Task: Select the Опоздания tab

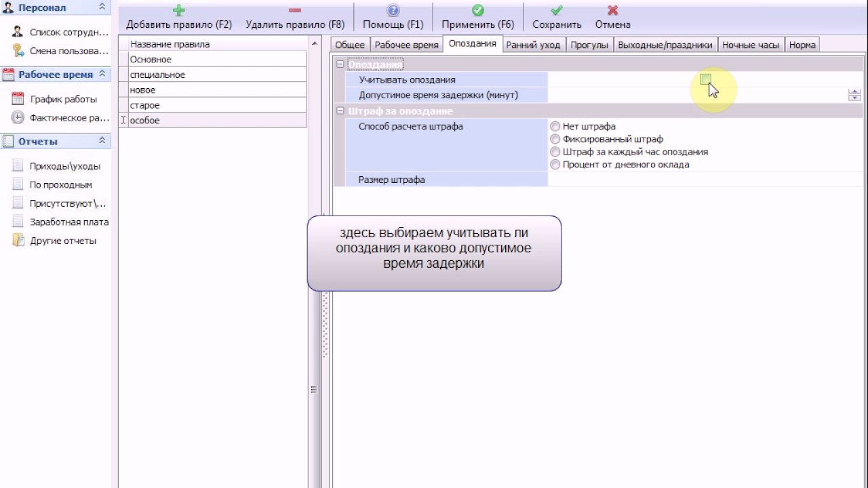Action: (473, 44)
